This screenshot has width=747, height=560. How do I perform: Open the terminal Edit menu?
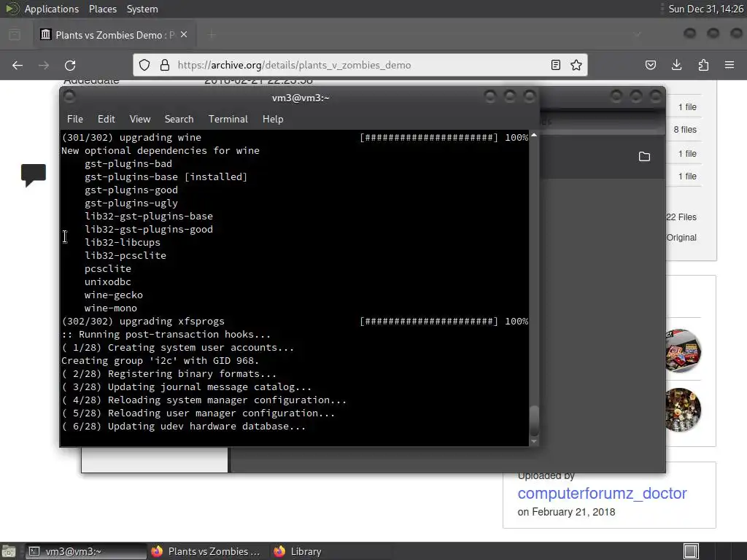tap(107, 119)
